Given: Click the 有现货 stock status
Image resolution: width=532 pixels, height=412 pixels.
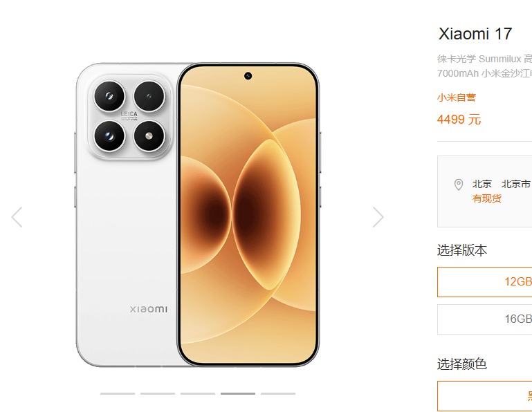Looking at the screenshot, I should pyautogui.click(x=486, y=198).
